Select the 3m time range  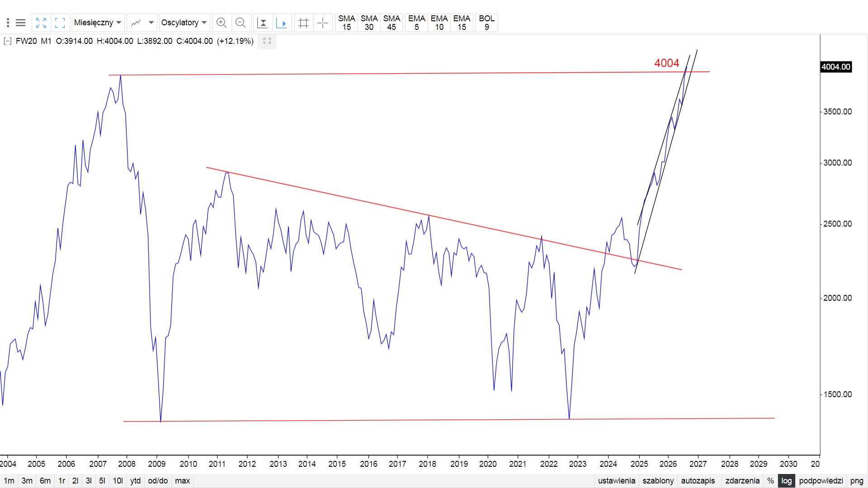[27, 481]
